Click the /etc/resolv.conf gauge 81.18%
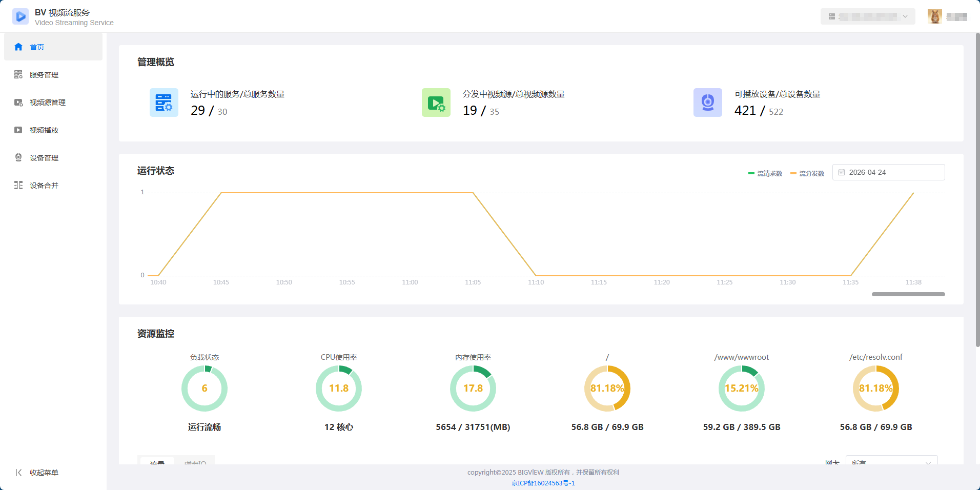This screenshot has width=980, height=490. coord(876,389)
